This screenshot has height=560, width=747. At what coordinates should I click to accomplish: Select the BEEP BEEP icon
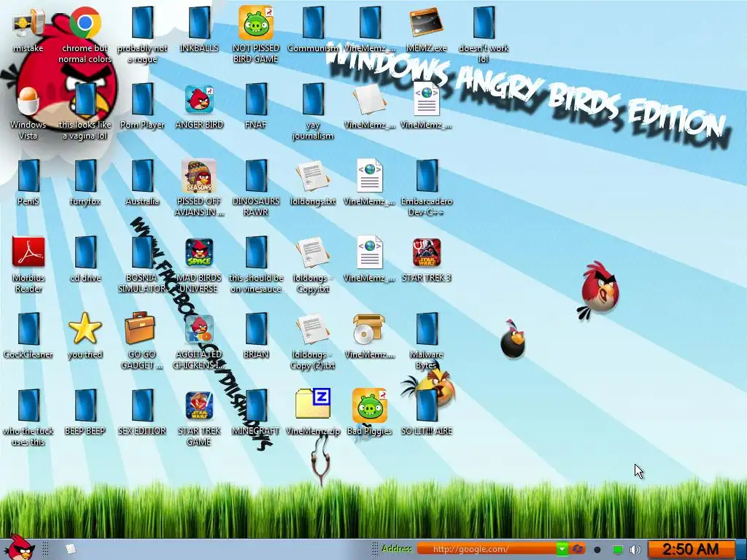tap(85, 405)
